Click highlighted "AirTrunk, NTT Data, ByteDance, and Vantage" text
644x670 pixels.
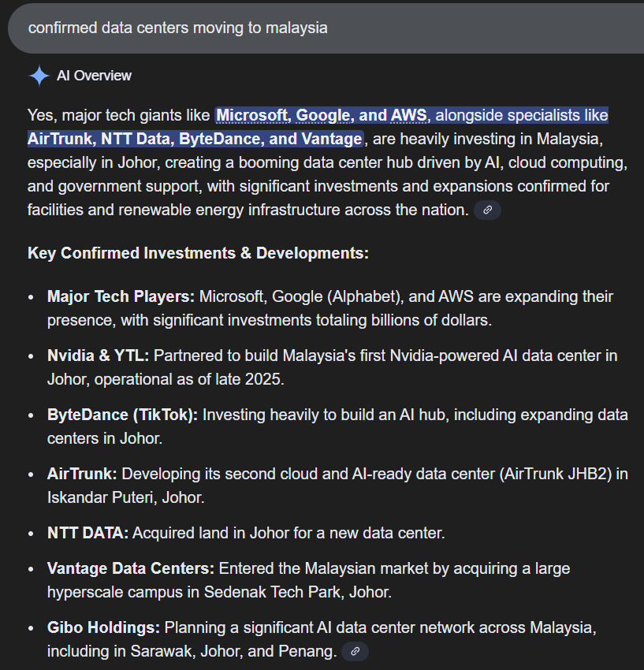tap(194, 140)
